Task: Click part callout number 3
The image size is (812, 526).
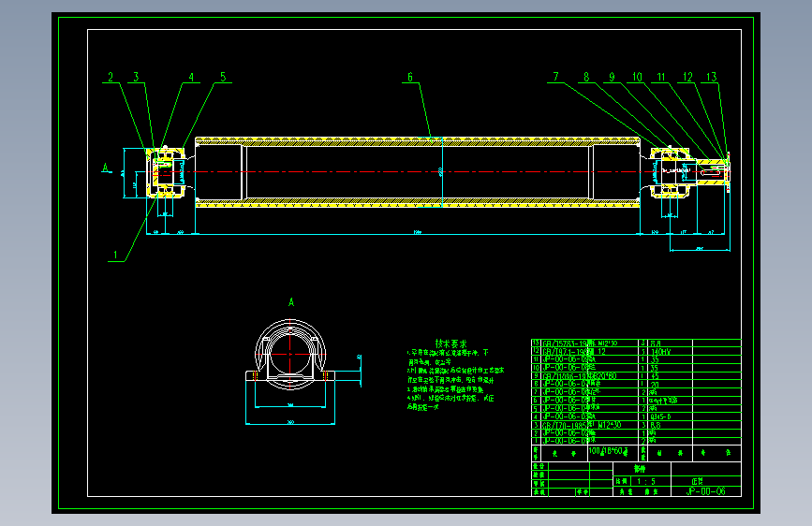Action: (x=136, y=77)
